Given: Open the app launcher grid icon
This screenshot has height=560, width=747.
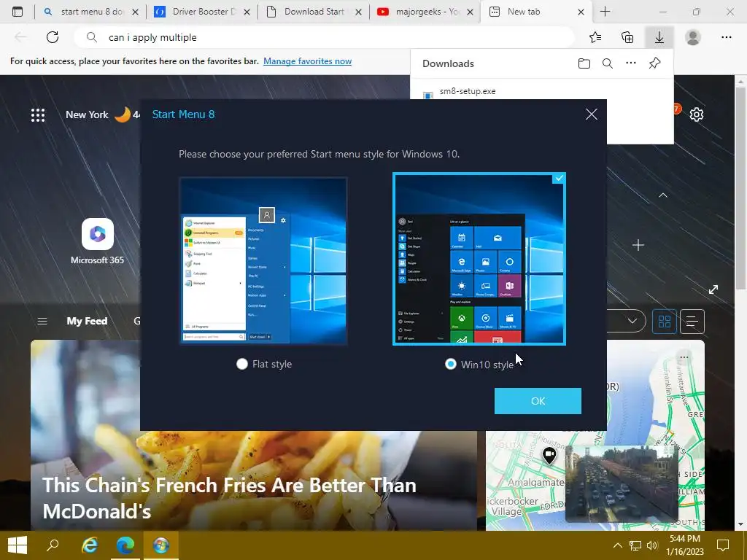Looking at the screenshot, I should tap(38, 114).
